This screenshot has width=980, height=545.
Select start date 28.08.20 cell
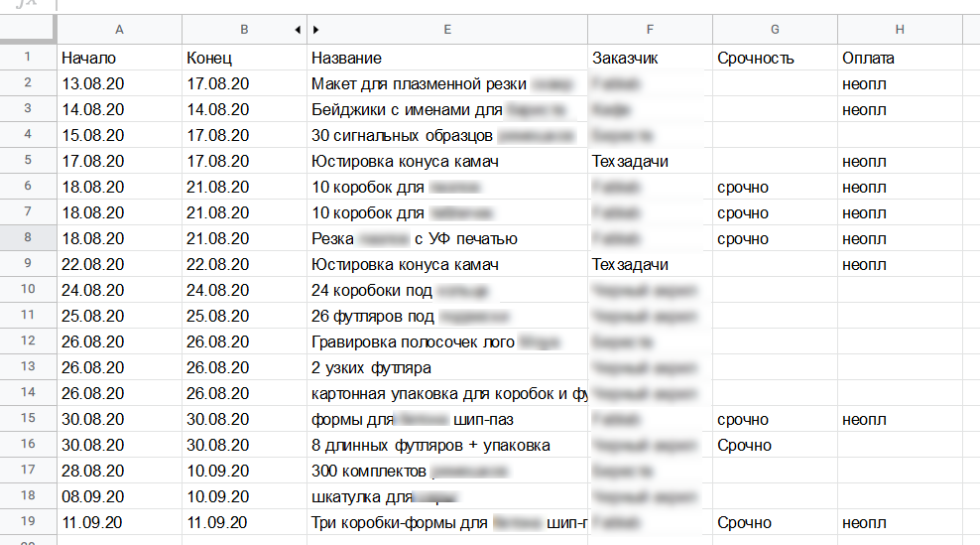click(x=119, y=470)
